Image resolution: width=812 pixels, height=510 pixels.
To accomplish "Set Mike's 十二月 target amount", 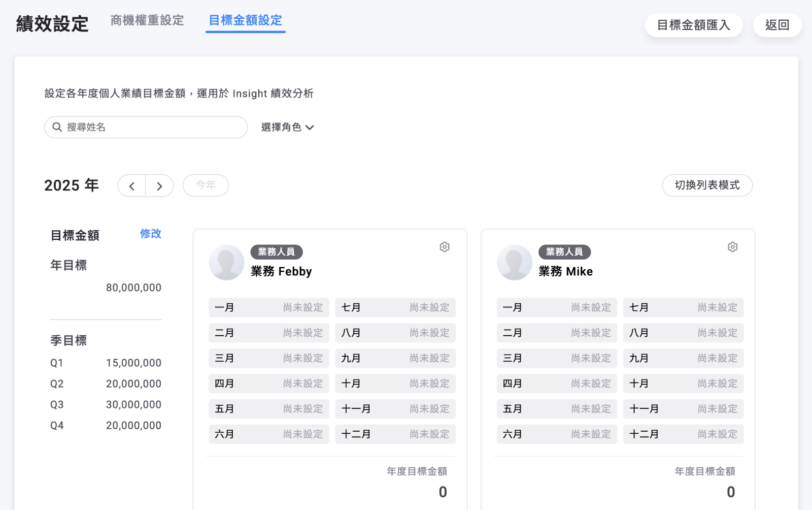I will (x=683, y=434).
